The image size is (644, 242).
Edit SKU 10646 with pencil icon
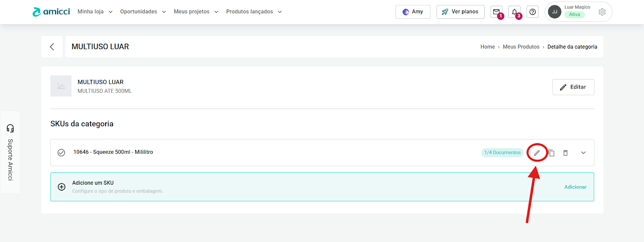pos(537,153)
